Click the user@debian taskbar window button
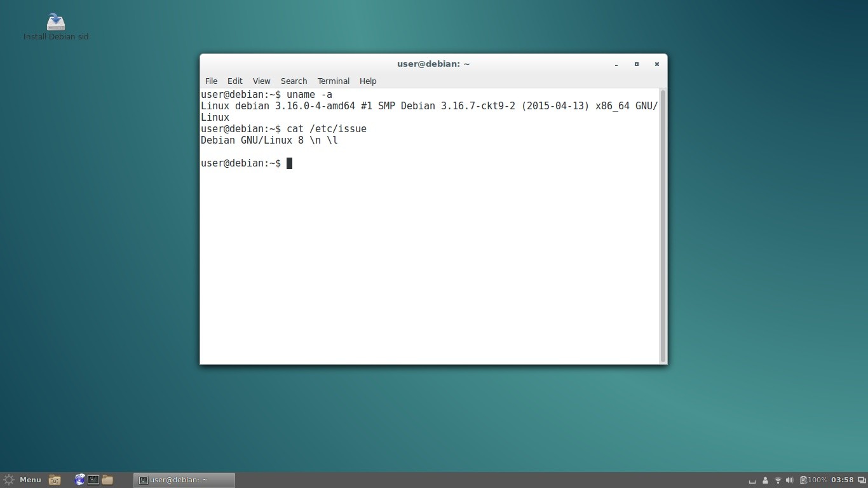Screen dimensions: 868x488 pos(184,480)
